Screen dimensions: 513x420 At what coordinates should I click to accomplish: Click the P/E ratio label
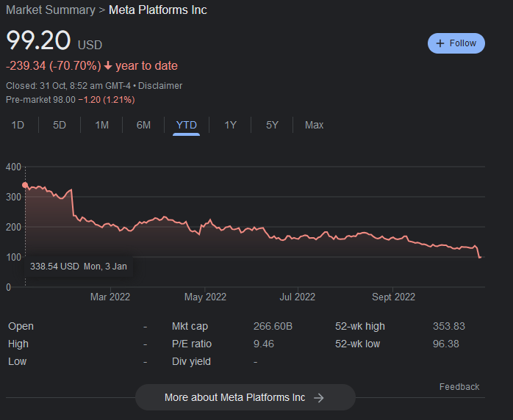point(192,344)
